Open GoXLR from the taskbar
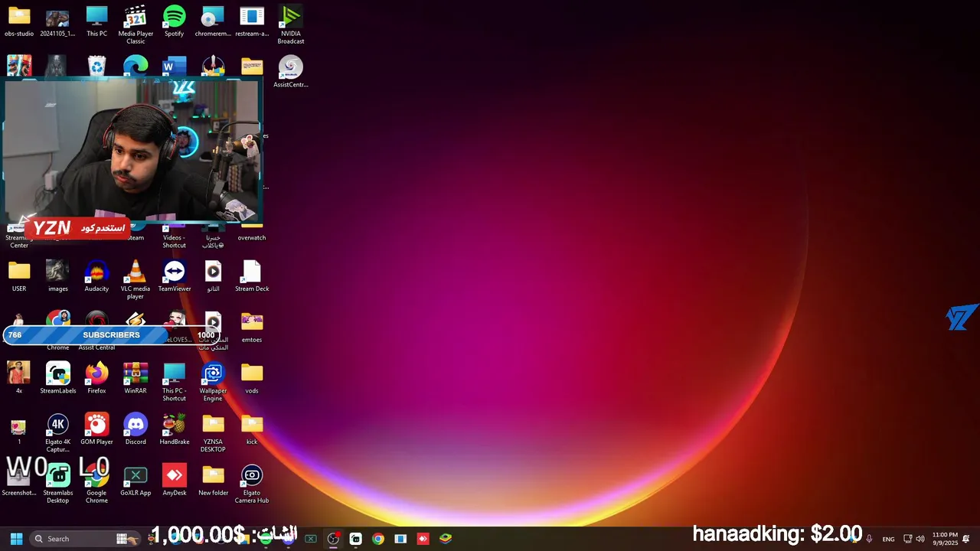Viewport: 980px width, 551px height. click(311, 539)
